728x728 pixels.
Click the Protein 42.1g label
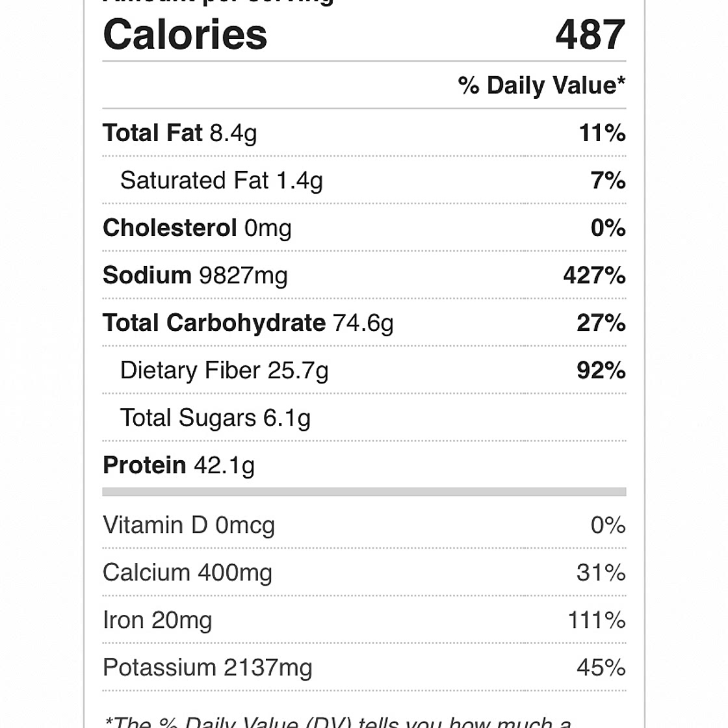(x=179, y=465)
